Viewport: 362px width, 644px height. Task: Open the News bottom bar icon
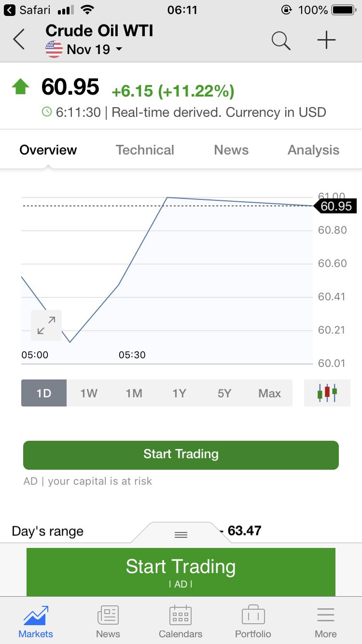pyautogui.click(x=108, y=621)
